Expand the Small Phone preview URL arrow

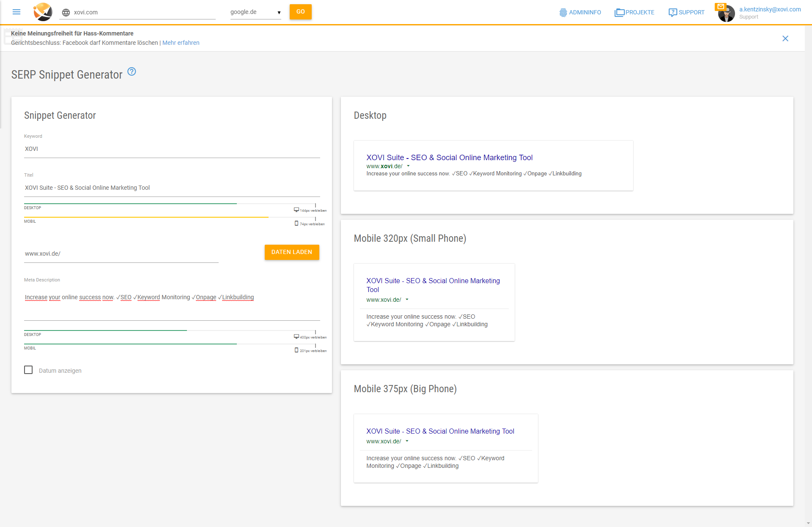pos(407,300)
